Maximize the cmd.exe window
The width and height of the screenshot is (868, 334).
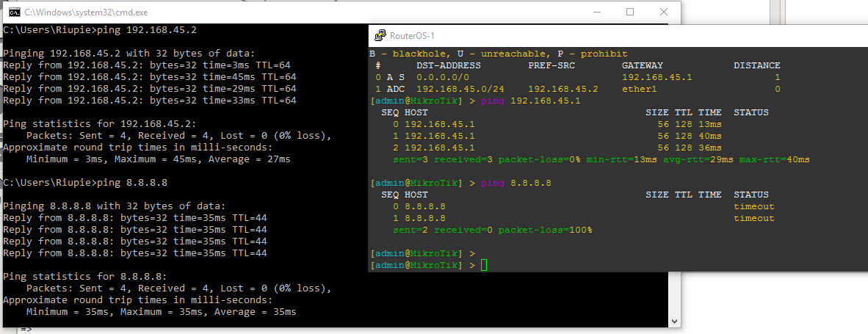[630, 12]
